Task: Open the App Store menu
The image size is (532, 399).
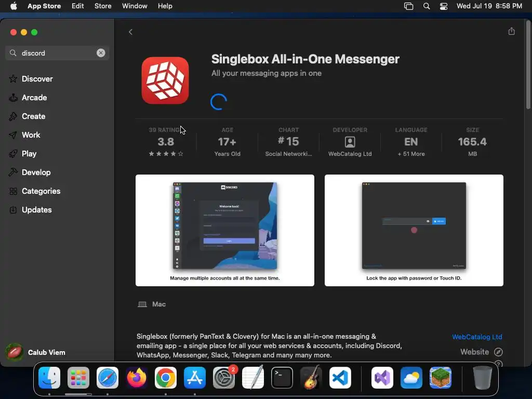Action: [44, 6]
